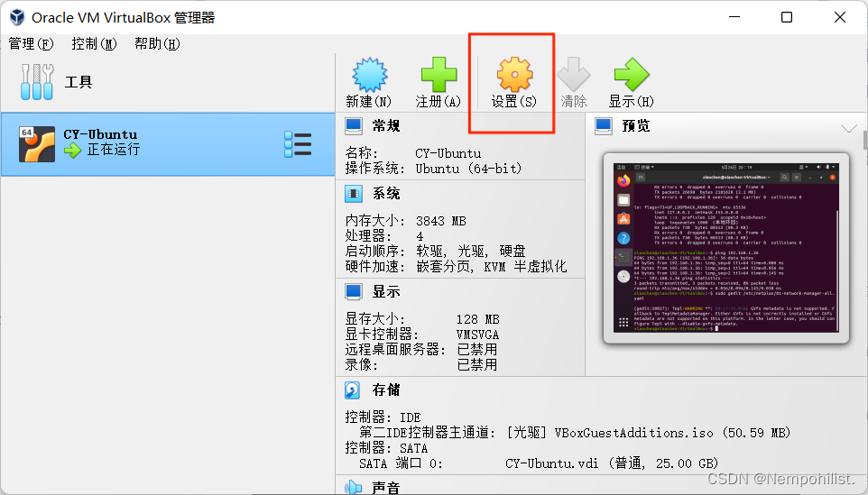Click the General (常规) section icon
This screenshot has height=495, width=868.
[x=354, y=126]
